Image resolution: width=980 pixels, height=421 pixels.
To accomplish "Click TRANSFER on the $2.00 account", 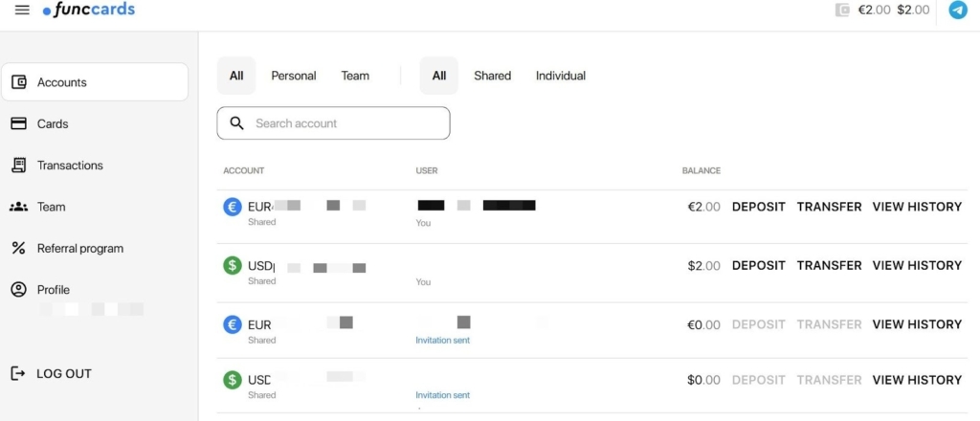I will pyautogui.click(x=830, y=265).
